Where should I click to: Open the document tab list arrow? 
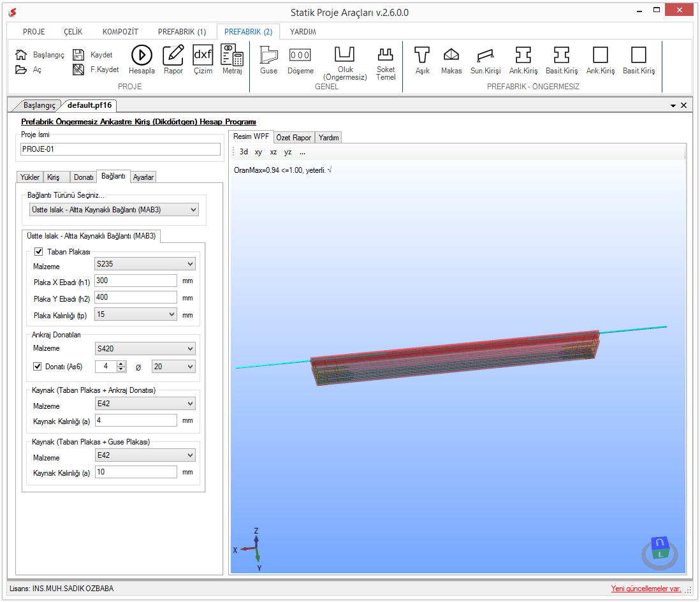(673, 106)
